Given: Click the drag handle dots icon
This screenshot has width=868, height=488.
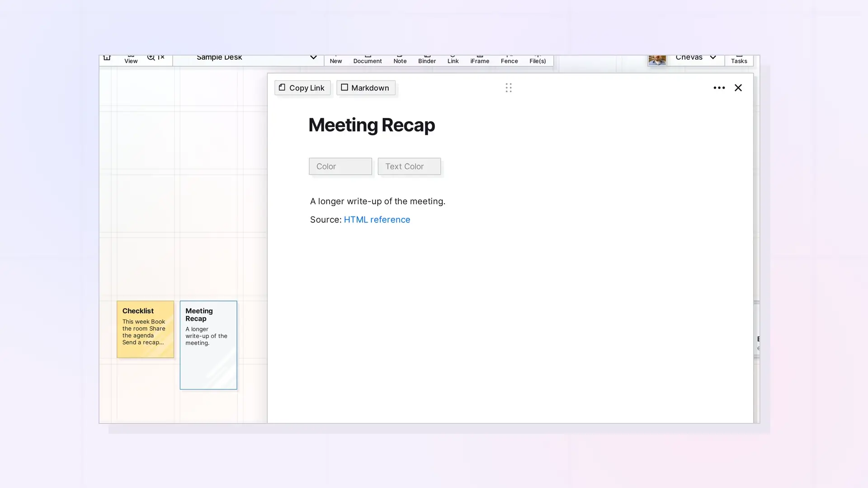Looking at the screenshot, I should pyautogui.click(x=509, y=88).
